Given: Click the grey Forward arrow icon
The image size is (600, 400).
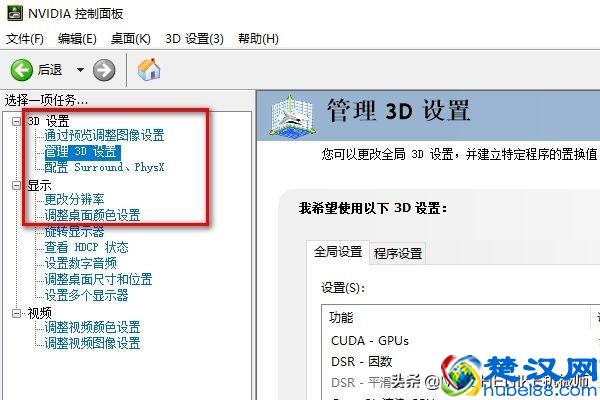Looking at the screenshot, I should 104,70.
